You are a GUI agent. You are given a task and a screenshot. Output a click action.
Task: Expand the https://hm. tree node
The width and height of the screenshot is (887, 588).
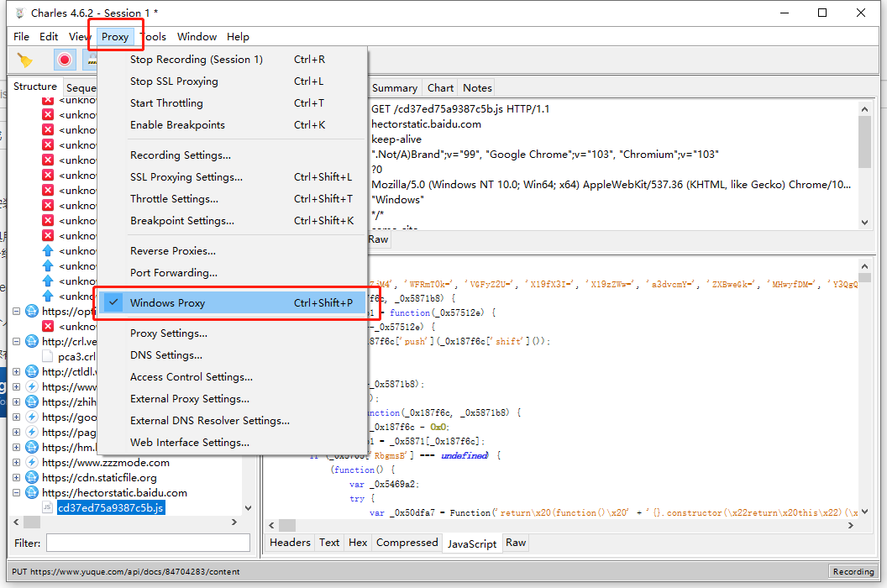click(x=17, y=447)
